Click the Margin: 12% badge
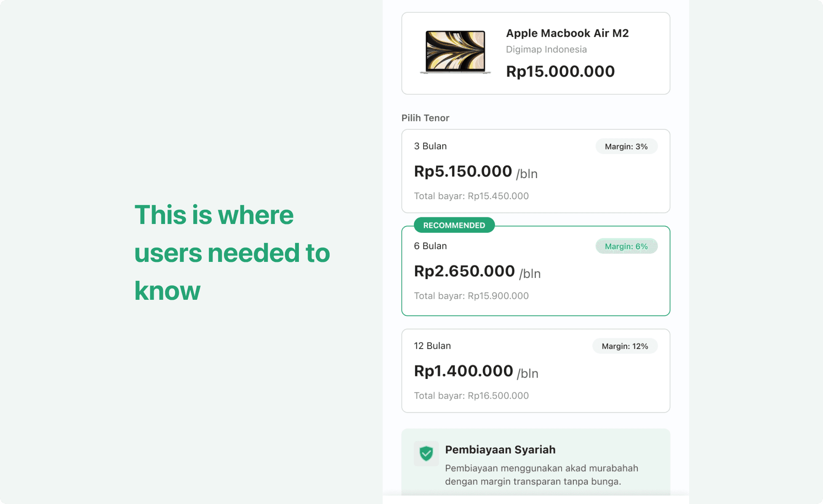This screenshot has height=504, width=823. coord(625,346)
